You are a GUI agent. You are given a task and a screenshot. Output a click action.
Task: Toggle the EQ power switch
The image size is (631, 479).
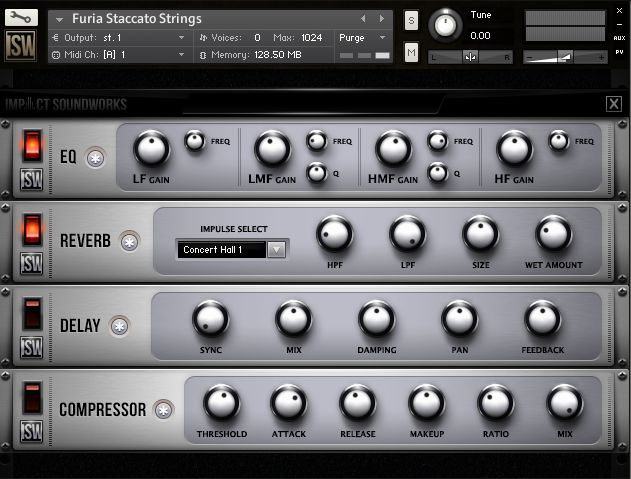pyautogui.click(x=32, y=145)
